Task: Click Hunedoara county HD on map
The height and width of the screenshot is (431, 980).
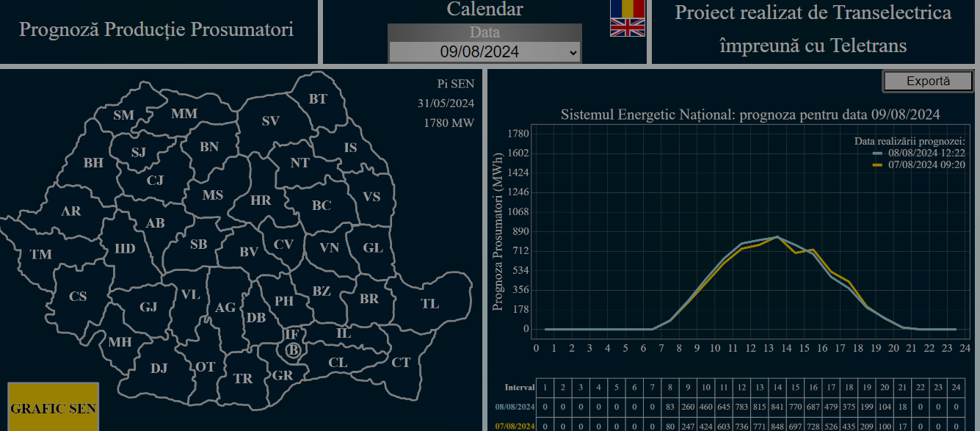Action: 125,249
